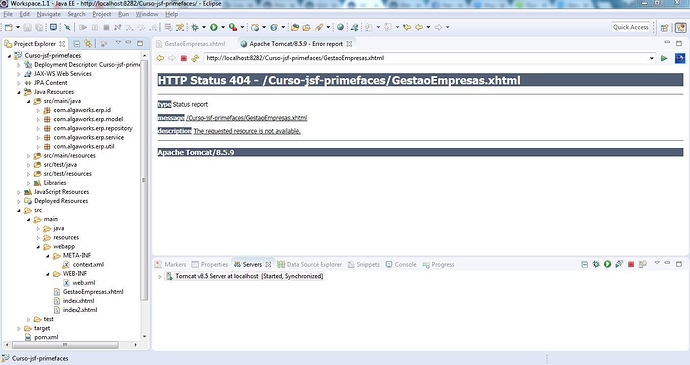Collapse the Java Resources tree node
The height and width of the screenshot is (365, 690).
(19, 92)
